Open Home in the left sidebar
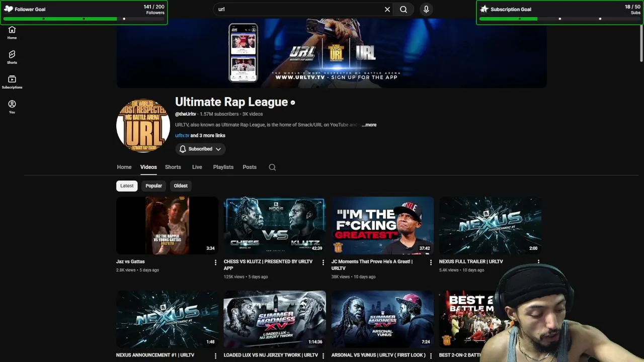The height and width of the screenshot is (362, 644). [x=12, y=33]
